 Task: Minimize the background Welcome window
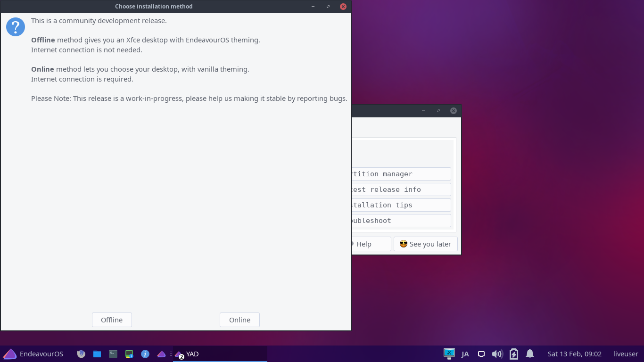pyautogui.click(x=423, y=111)
